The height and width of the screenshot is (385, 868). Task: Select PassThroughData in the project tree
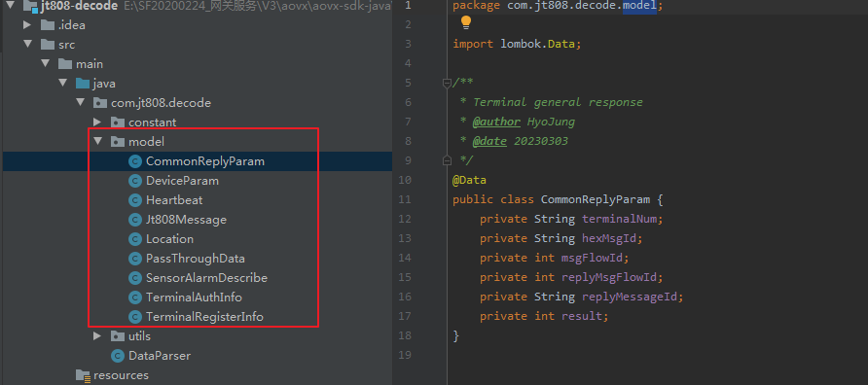(x=196, y=259)
